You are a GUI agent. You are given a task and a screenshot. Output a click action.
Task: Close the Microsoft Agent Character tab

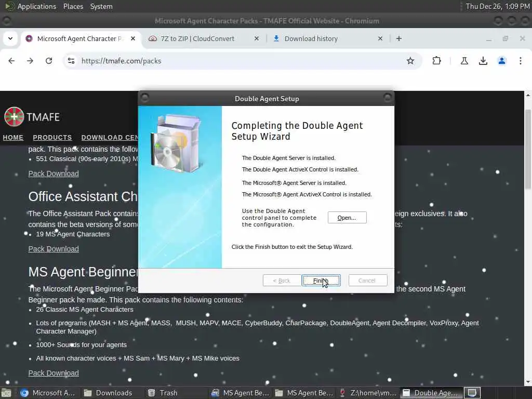click(133, 38)
